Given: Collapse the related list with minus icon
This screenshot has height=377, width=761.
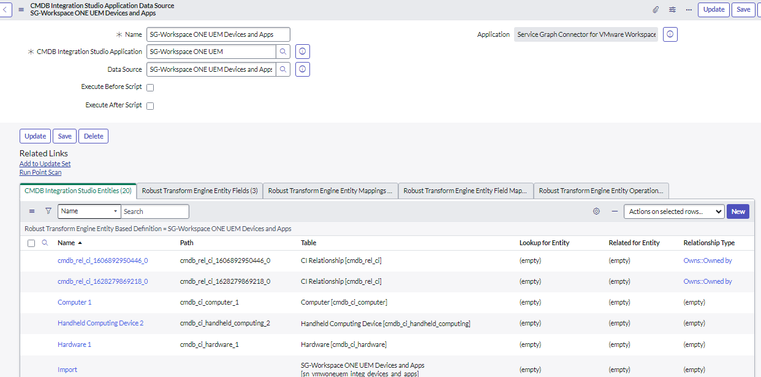Looking at the screenshot, I should click(x=614, y=212).
